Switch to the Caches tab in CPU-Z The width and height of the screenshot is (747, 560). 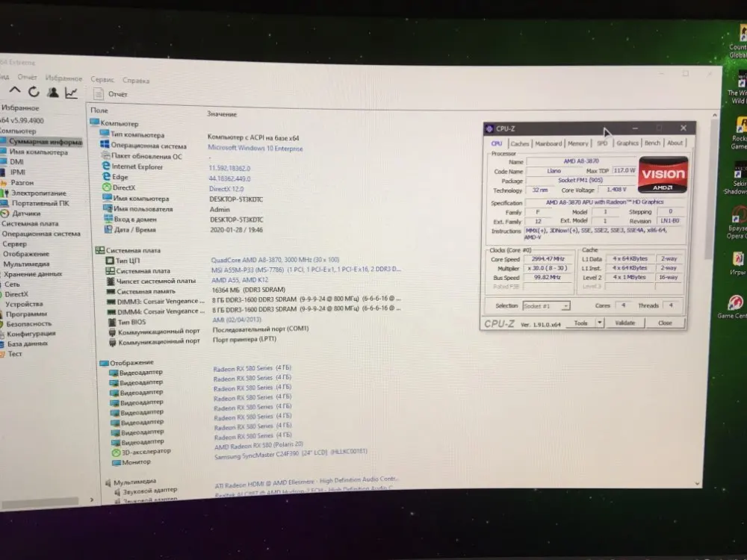point(519,143)
